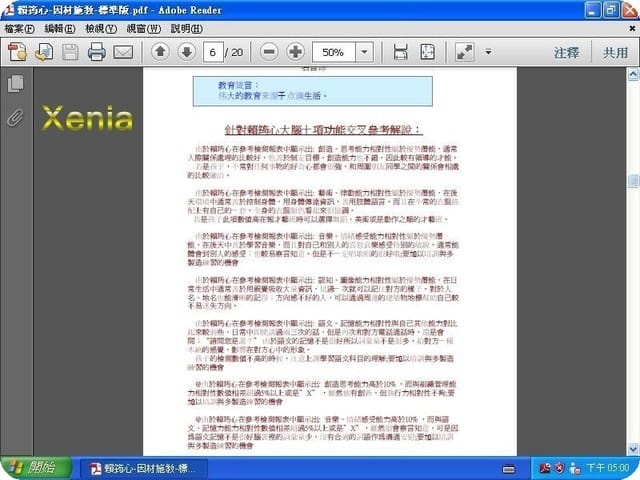Click the open file folder icon

(44, 52)
